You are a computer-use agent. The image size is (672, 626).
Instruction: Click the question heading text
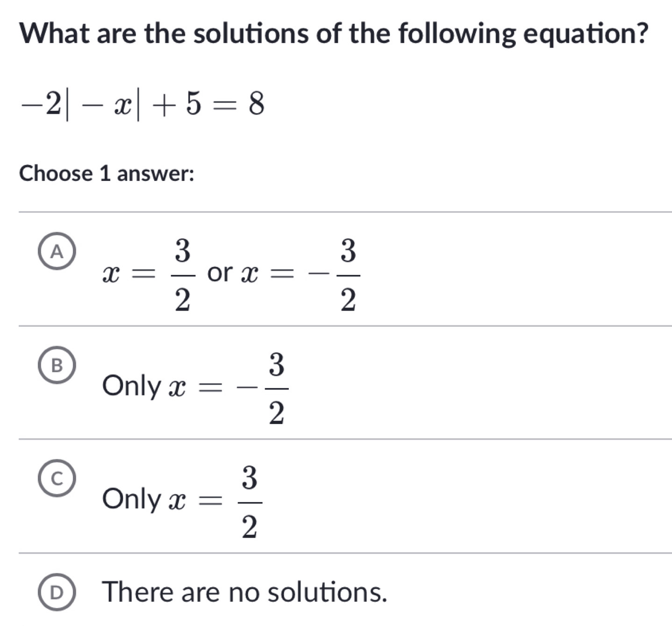point(334,33)
